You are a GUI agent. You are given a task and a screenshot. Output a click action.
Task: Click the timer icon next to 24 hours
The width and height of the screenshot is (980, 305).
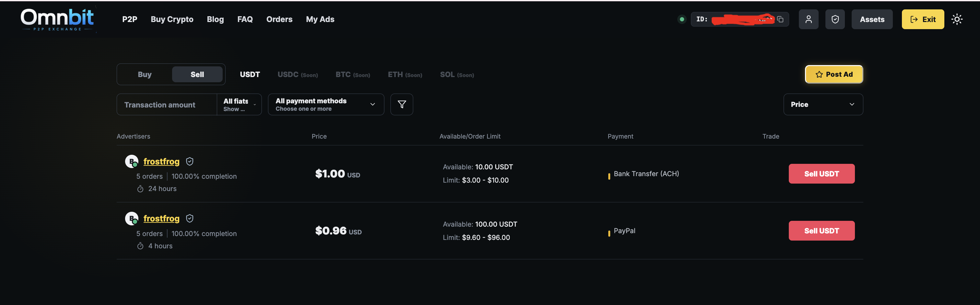pos(140,189)
